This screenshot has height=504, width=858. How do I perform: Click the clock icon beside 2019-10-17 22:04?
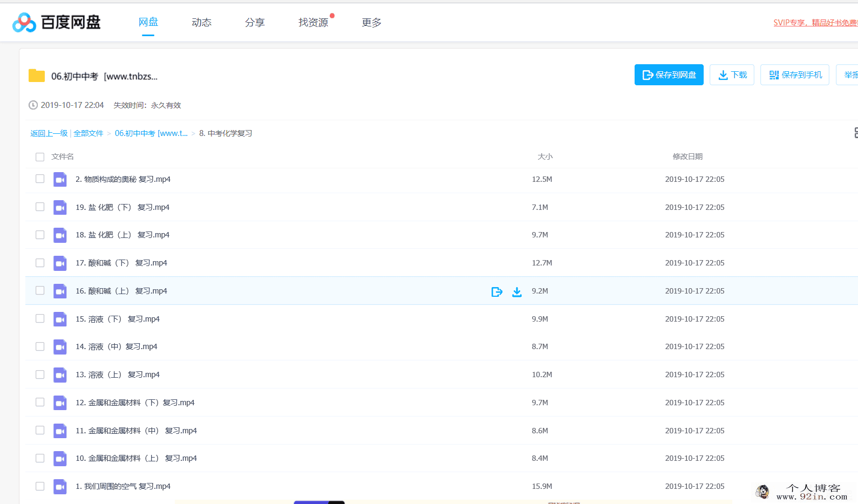33,105
